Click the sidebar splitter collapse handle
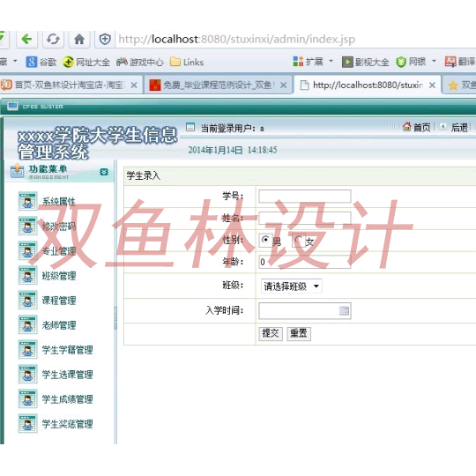The image size is (476, 476). coord(115,318)
